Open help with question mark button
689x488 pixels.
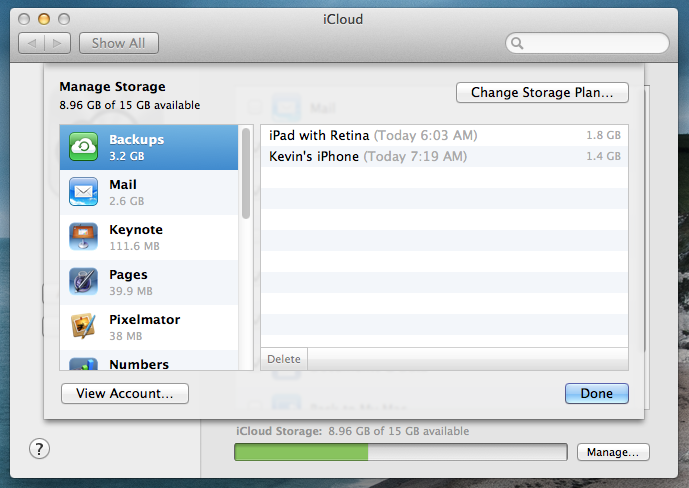40,449
